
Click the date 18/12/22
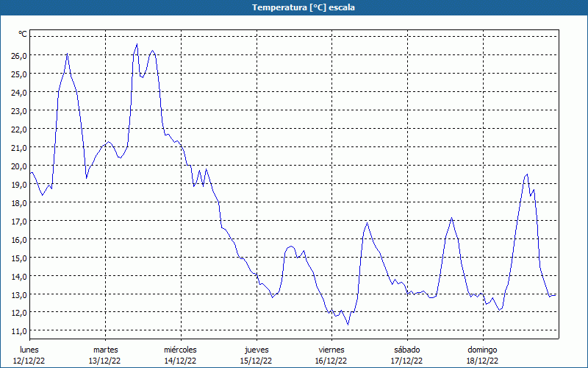coord(483,361)
